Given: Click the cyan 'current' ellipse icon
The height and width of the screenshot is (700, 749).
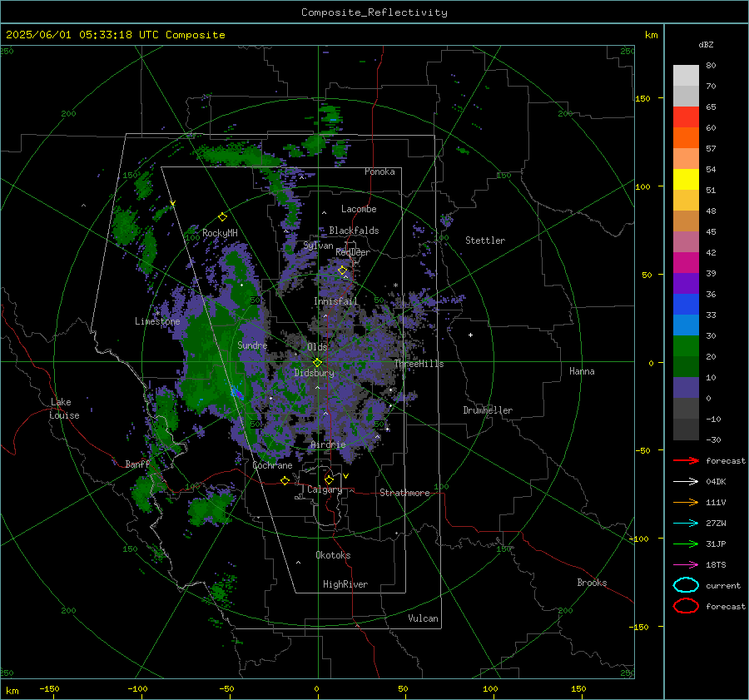Looking at the screenshot, I should pos(686,585).
